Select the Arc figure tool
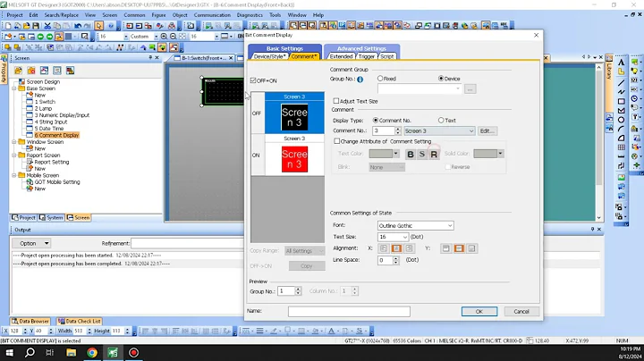Image resolution: width=644 pixels, height=361 pixels. tap(621, 129)
